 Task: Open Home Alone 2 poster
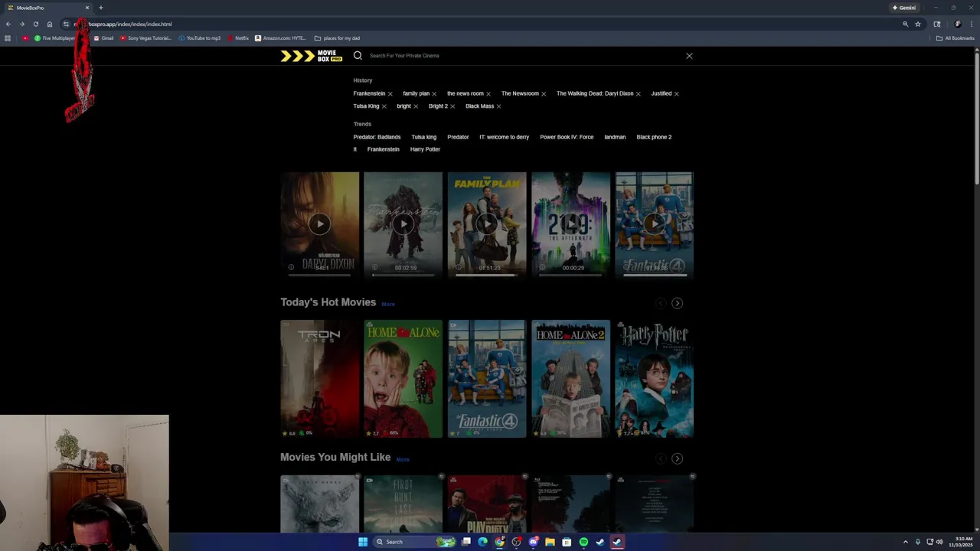[x=570, y=379]
